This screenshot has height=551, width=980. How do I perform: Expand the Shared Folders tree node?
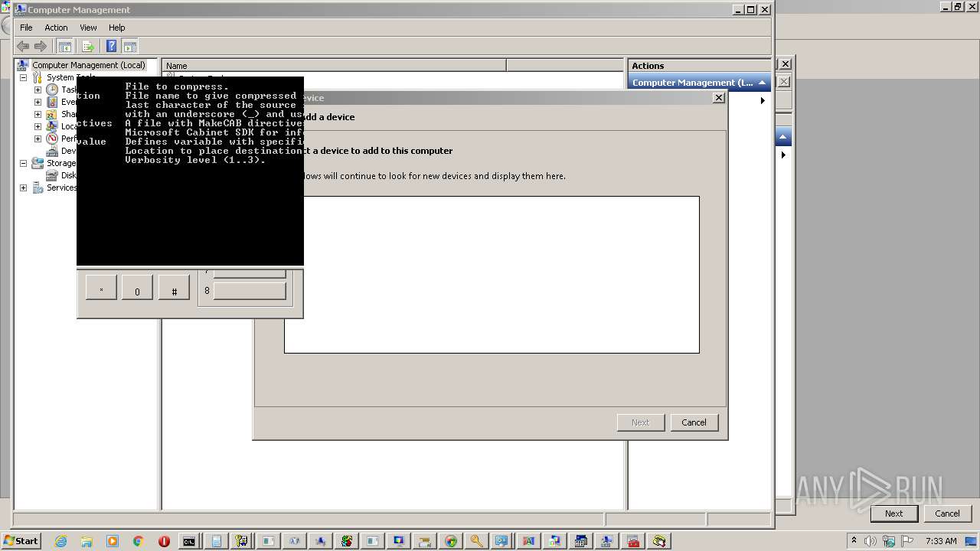pos(38,114)
